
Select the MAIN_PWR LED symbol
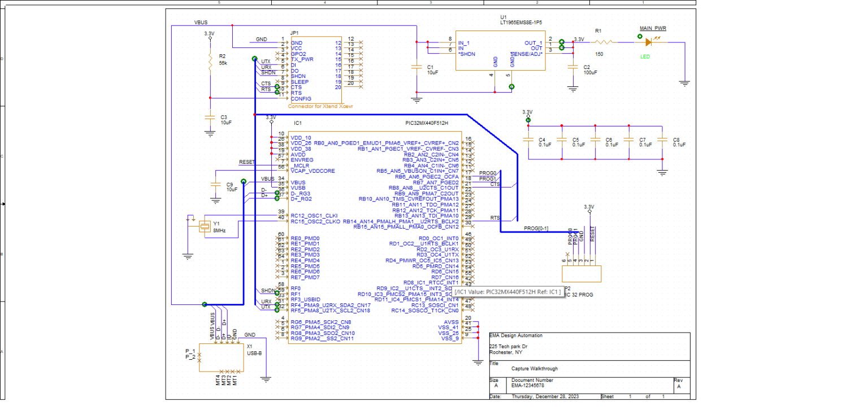click(x=648, y=42)
